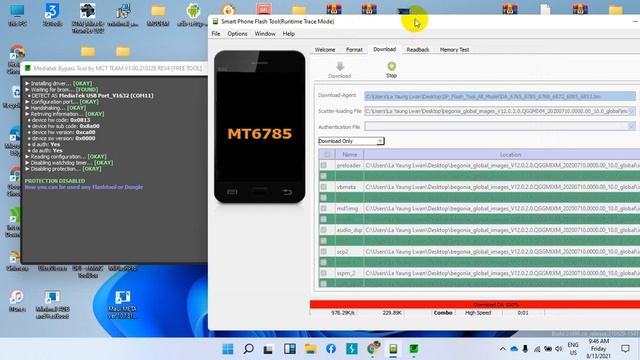Open Task View on the taskbar
This screenshot has height=360, width=640.
pyautogui.click(x=268, y=349)
